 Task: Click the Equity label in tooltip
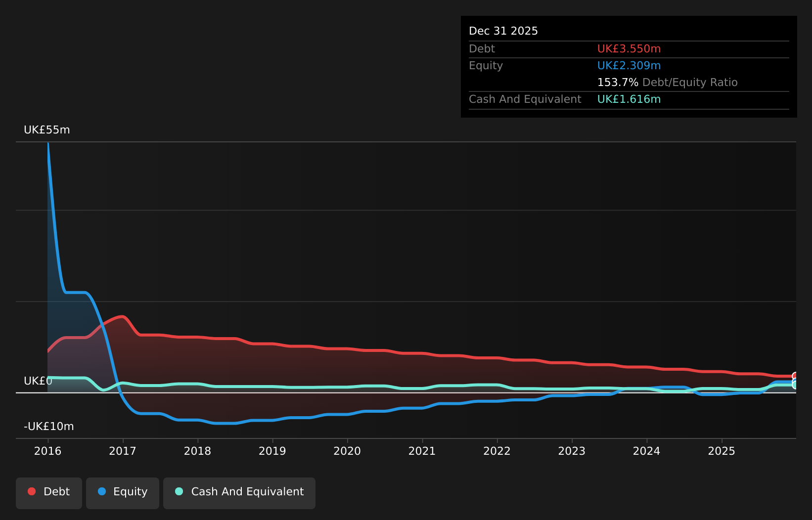pyautogui.click(x=486, y=66)
